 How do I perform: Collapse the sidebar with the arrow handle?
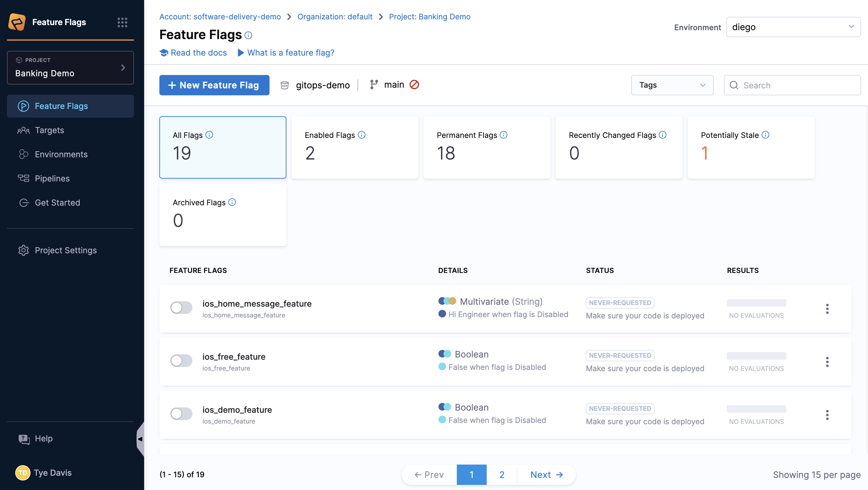(140, 439)
